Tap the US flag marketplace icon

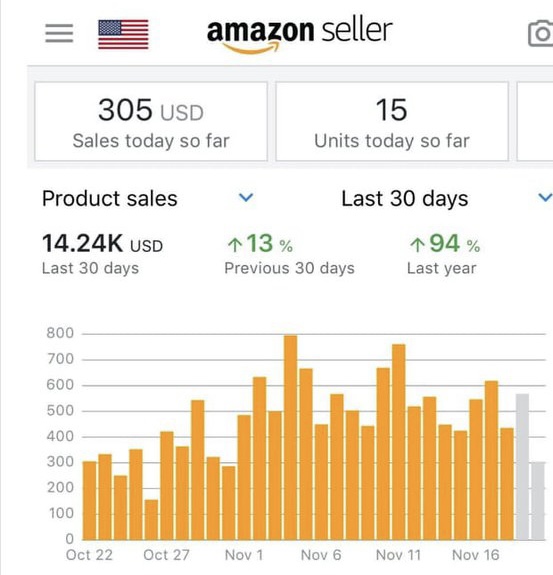pyautogui.click(x=123, y=34)
